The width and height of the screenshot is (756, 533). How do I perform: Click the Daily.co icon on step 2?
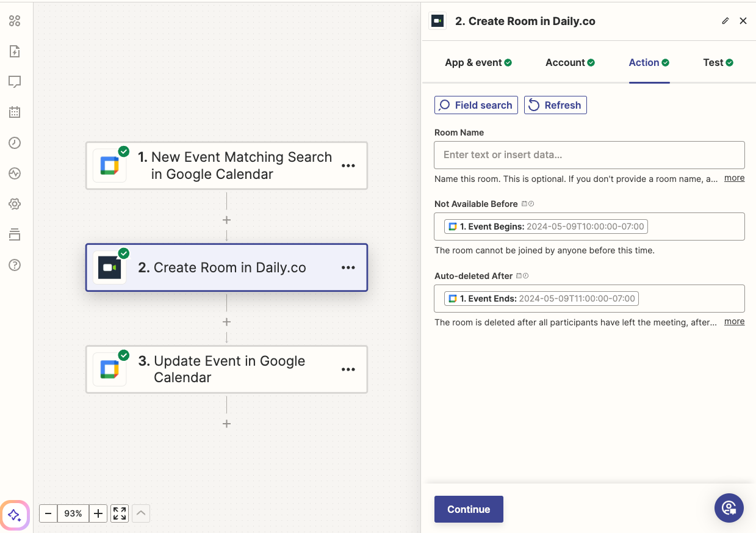pos(109,267)
